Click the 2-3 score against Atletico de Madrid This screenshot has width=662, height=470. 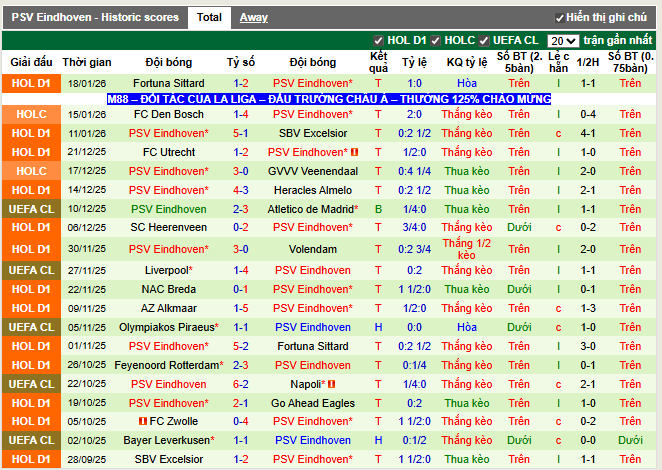241,209
